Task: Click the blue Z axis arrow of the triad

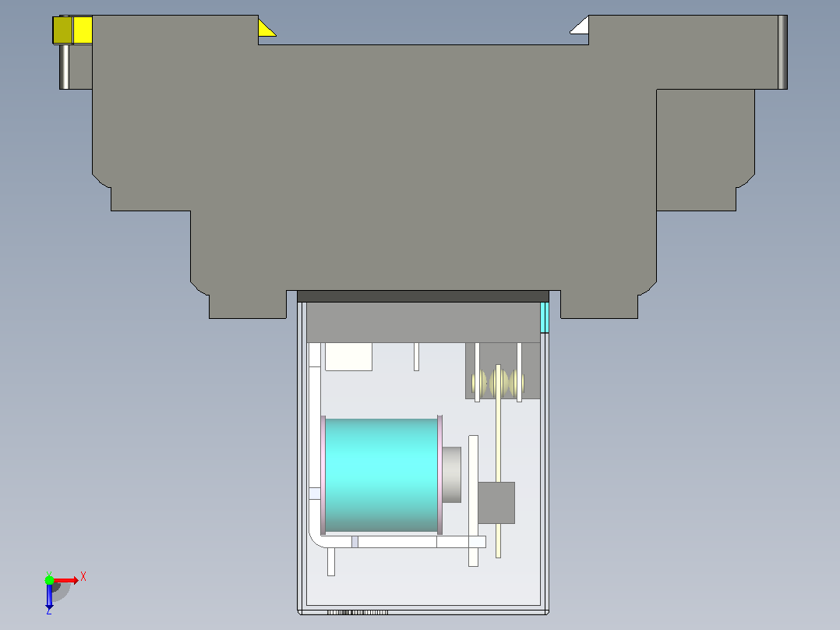Action: tap(49, 596)
